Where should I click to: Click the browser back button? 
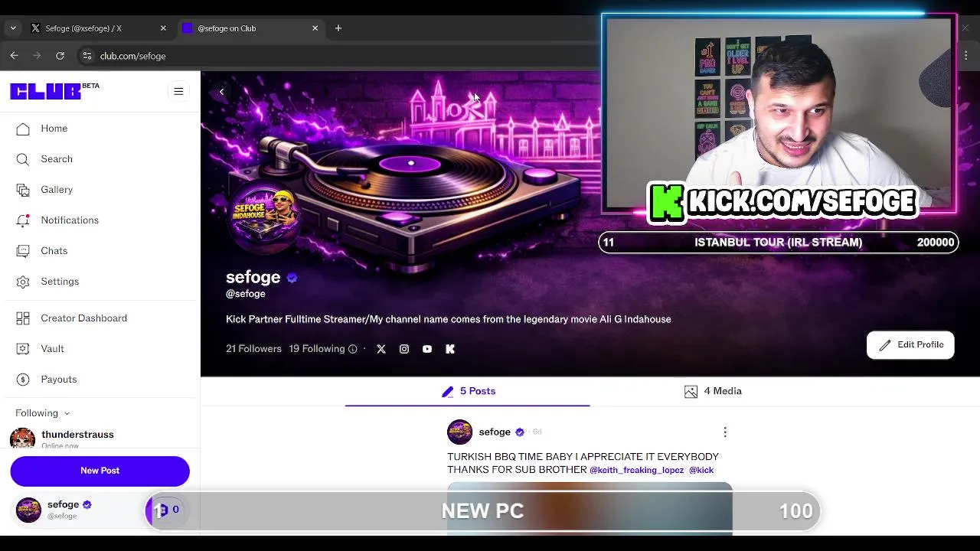pyautogui.click(x=14, y=56)
